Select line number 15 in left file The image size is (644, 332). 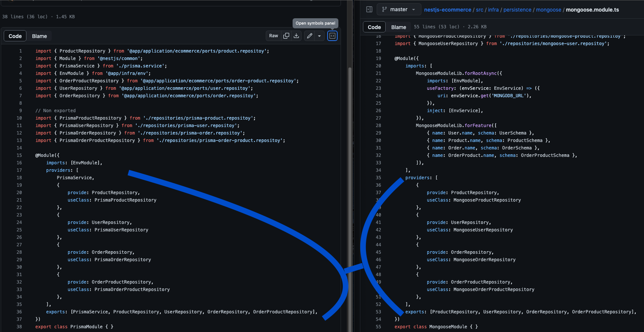click(x=19, y=155)
